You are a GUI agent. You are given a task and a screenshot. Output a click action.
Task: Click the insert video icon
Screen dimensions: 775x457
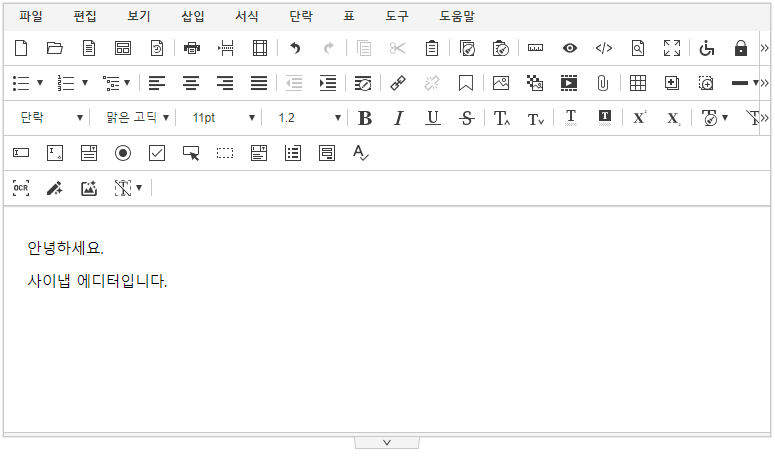[x=568, y=83]
